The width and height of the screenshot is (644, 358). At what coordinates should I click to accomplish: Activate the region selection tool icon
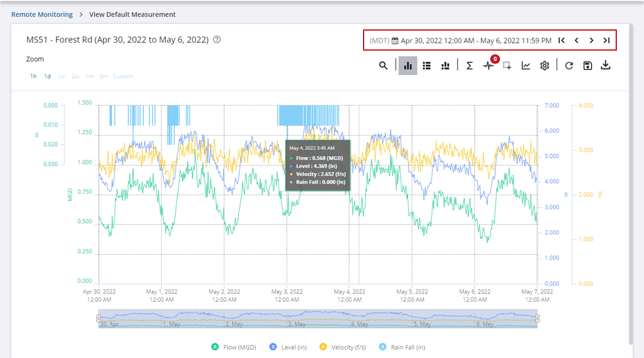[x=507, y=66]
